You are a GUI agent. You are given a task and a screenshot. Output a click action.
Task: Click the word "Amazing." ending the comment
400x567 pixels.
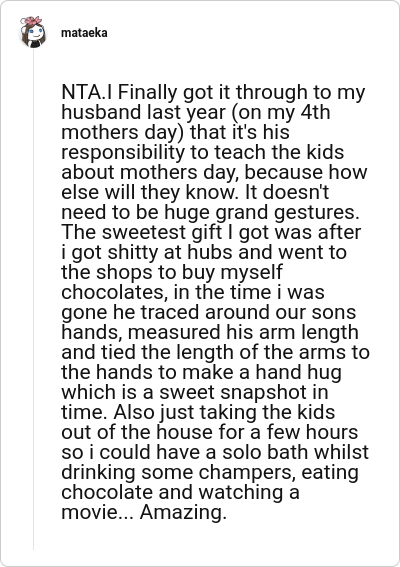tap(183, 512)
